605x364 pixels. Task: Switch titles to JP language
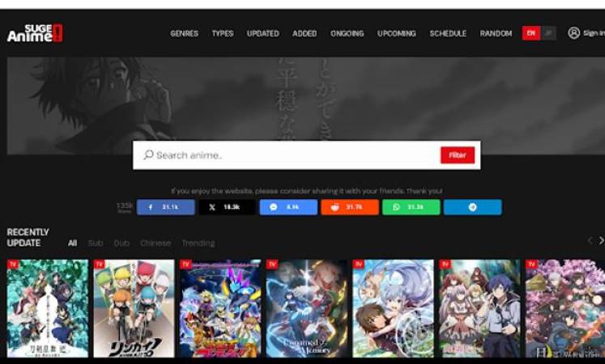(x=548, y=33)
